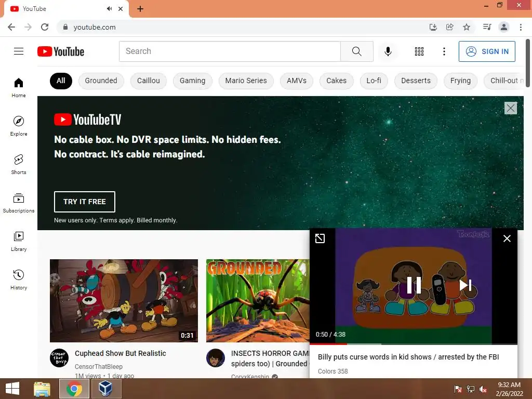Click Billy puts curse words video title
532x399 pixels.
408,357
